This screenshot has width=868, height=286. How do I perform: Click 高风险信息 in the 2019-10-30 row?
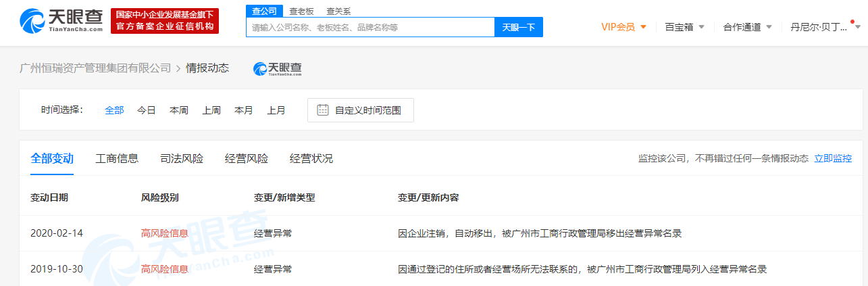click(165, 269)
